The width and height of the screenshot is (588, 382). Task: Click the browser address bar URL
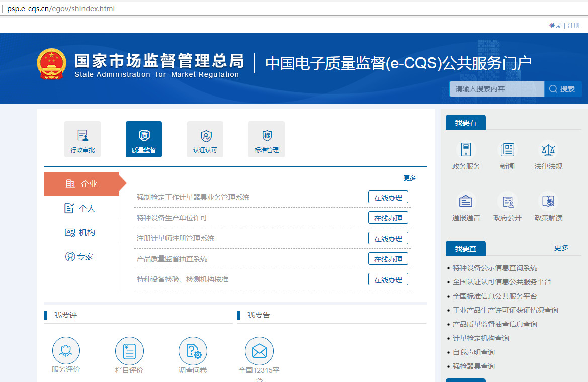[61, 8]
